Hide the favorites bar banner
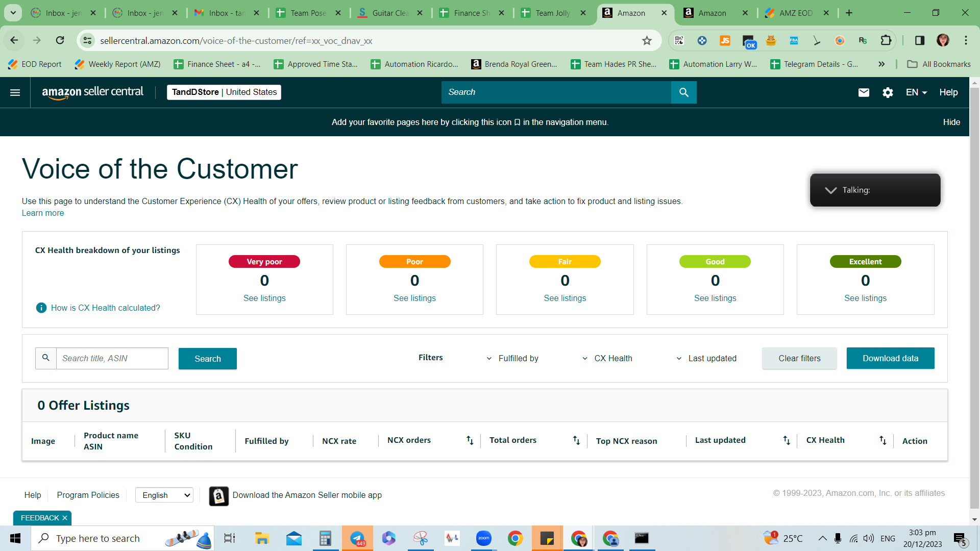This screenshot has width=980, height=551. (951, 122)
